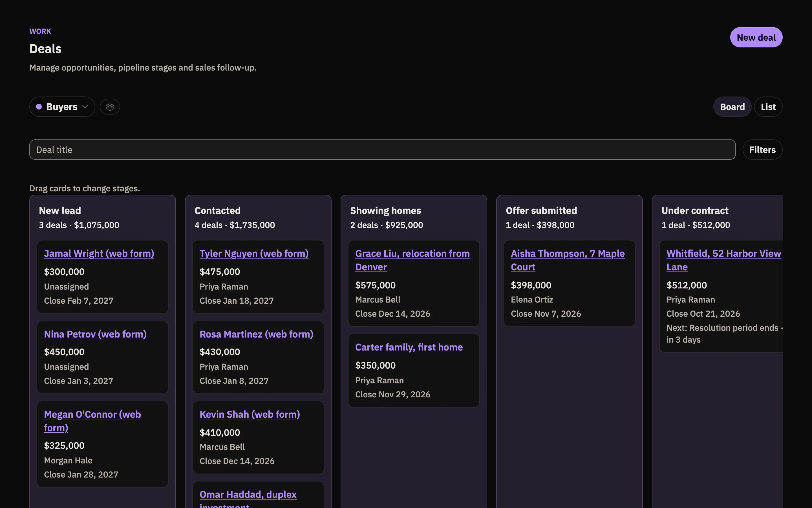The image size is (812, 508).
Task: Focus the Deal title search field
Action: (383, 150)
